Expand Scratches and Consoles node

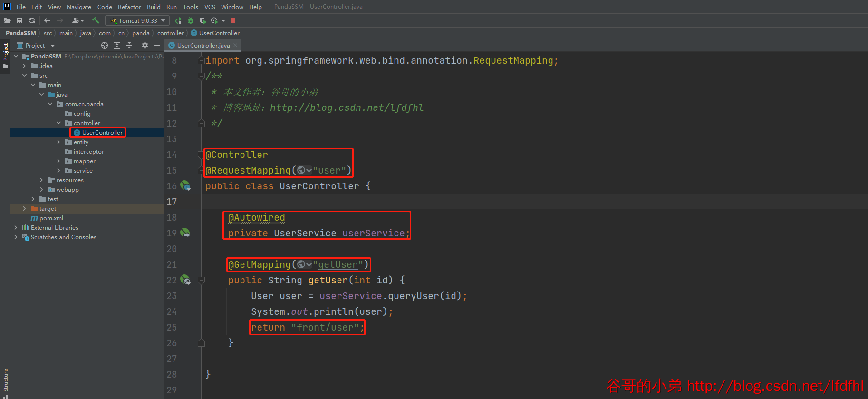coord(16,237)
